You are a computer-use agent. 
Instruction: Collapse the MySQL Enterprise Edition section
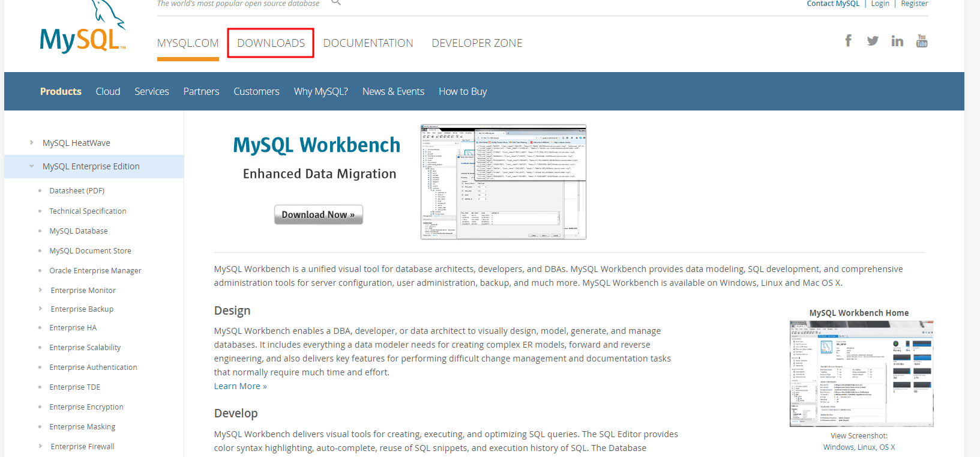[32, 166]
